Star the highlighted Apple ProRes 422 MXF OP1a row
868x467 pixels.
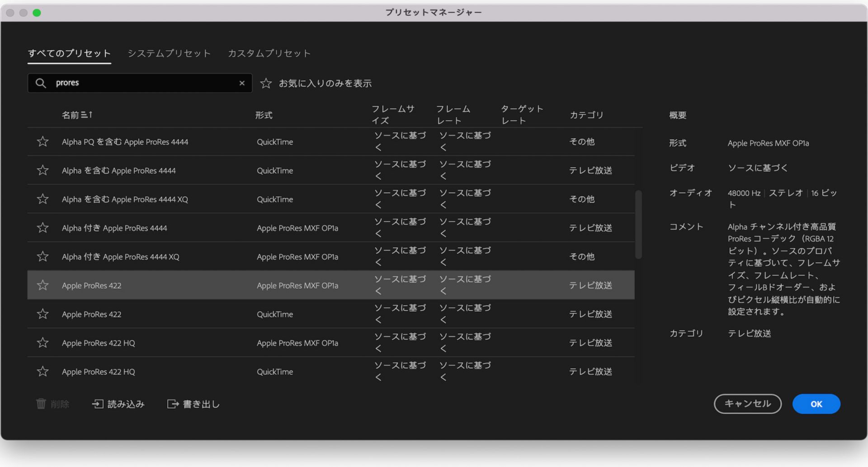coord(42,285)
